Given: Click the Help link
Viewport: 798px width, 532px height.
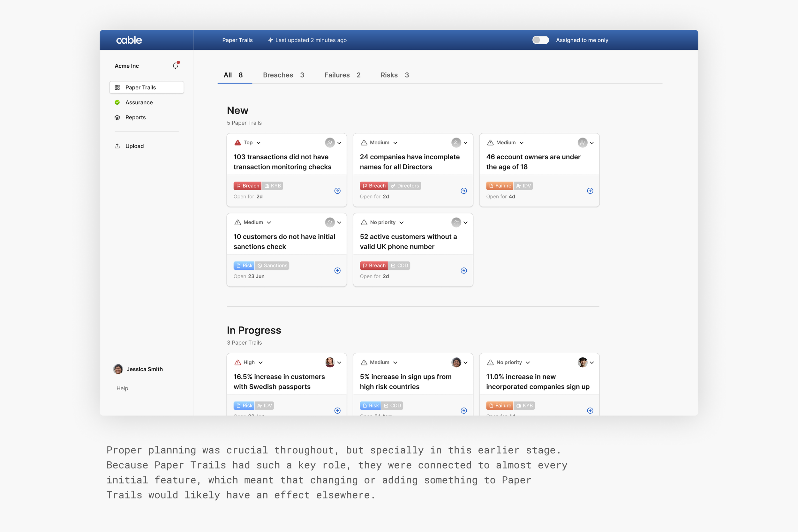Looking at the screenshot, I should coord(122,388).
